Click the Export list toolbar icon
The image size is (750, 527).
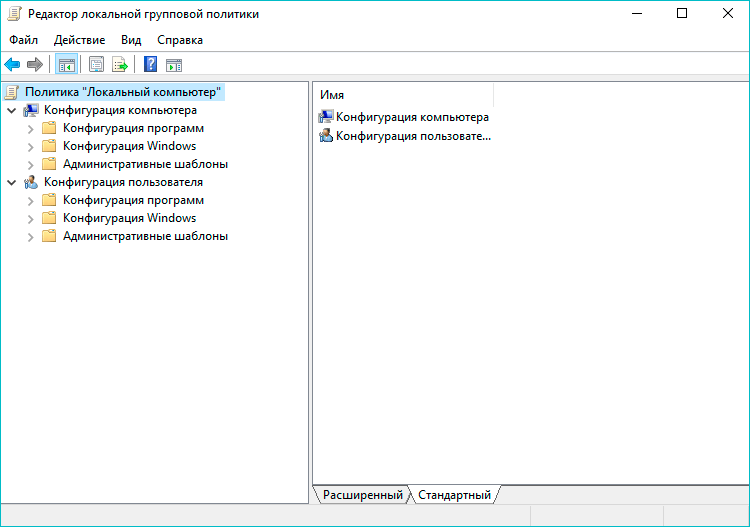[x=120, y=65]
